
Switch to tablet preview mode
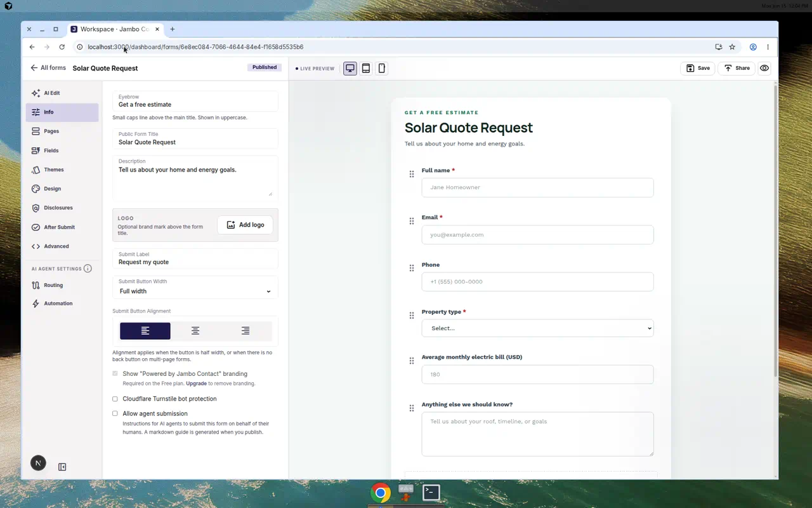(x=366, y=68)
